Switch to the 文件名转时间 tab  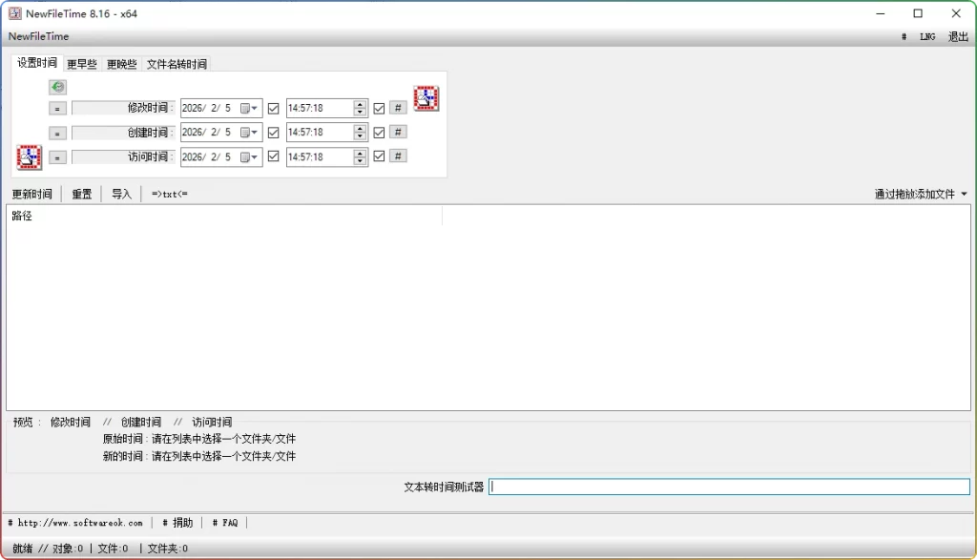(177, 65)
